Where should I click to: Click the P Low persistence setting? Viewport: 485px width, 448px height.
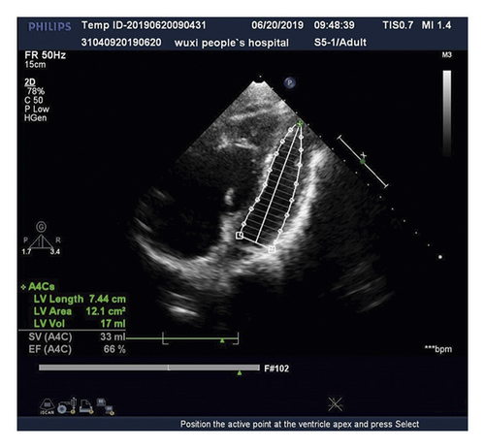37,109
